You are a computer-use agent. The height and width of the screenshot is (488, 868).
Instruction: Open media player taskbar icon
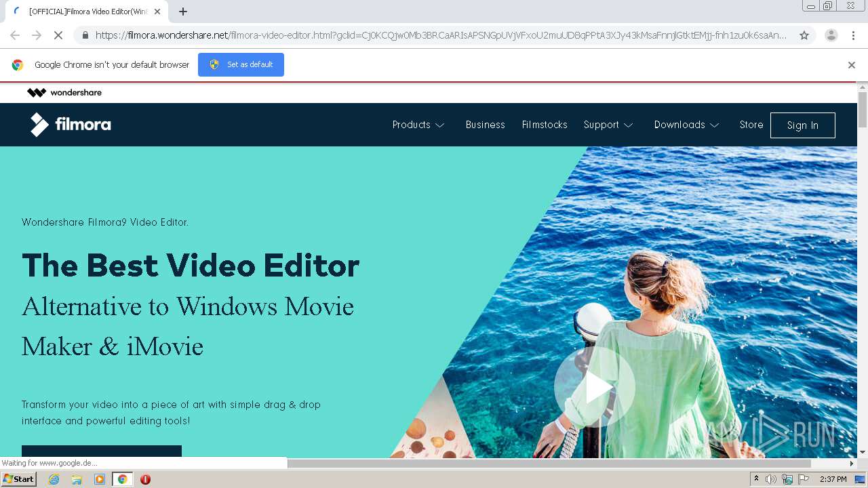100,479
